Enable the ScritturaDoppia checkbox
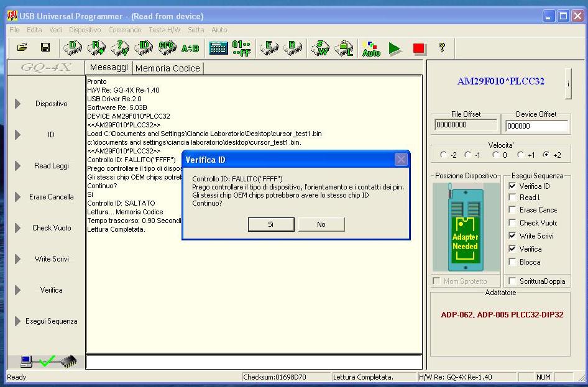Image resolution: width=588 pixels, height=387 pixels. (x=512, y=281)
